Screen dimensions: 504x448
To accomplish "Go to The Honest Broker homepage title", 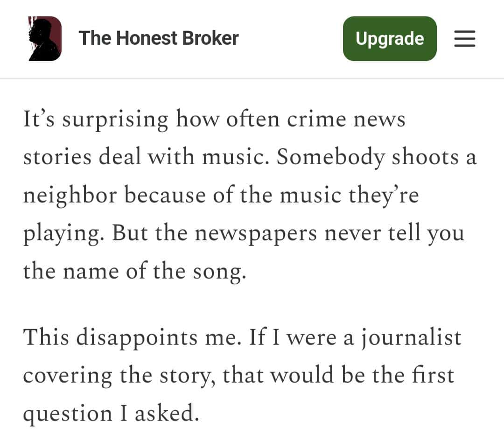I will coord(159,38).
